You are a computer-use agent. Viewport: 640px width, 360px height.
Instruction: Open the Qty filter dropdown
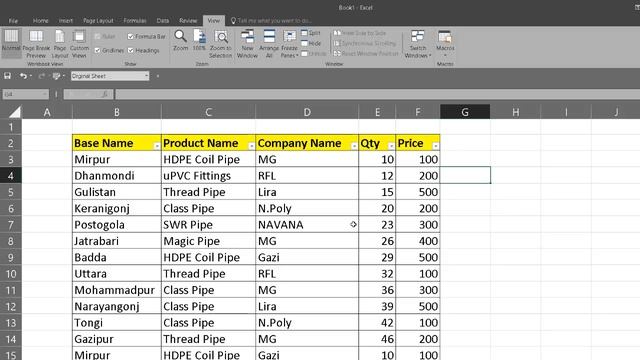[x=391, y=146]
